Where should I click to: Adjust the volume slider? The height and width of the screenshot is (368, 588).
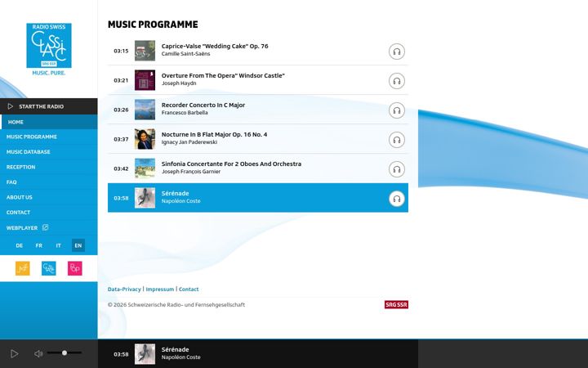65,353
